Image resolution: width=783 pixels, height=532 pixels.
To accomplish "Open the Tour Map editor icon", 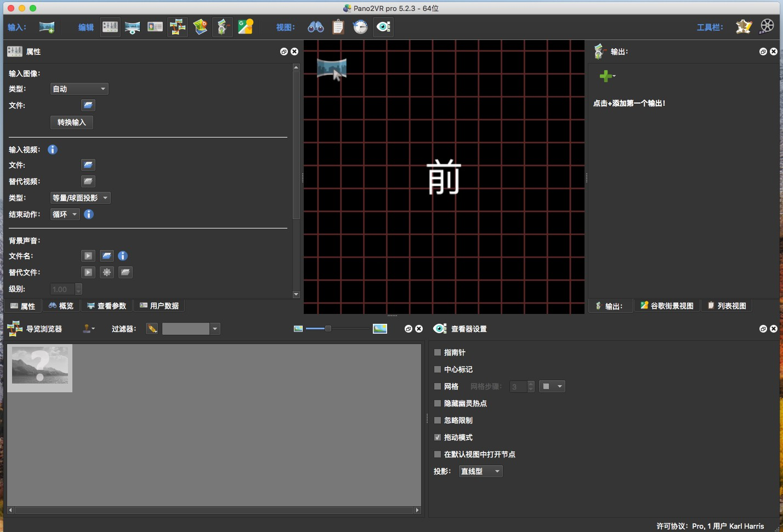I will tap(200, 26).
